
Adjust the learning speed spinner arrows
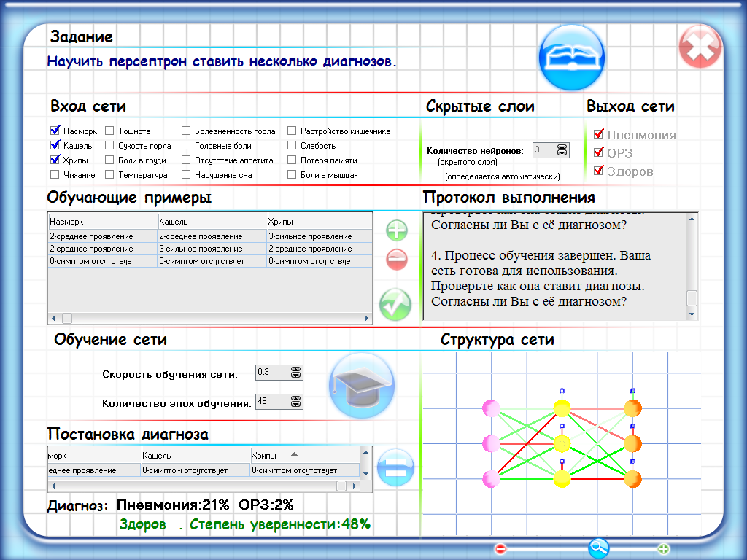coord(295,373)
